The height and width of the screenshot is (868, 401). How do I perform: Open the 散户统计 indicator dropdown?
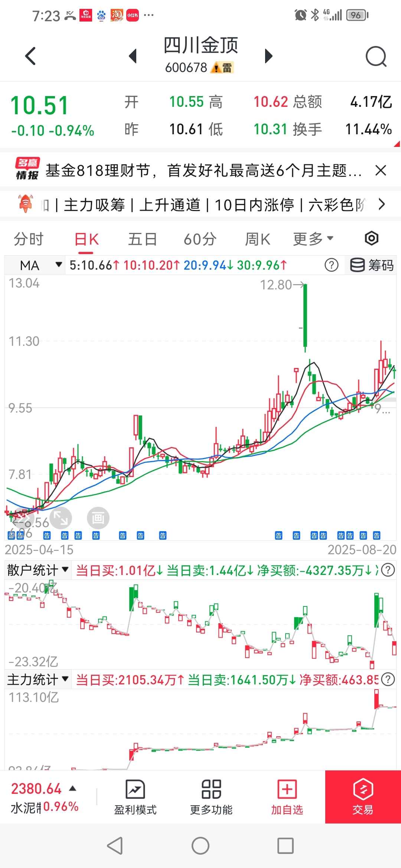[x=38, y=570]
